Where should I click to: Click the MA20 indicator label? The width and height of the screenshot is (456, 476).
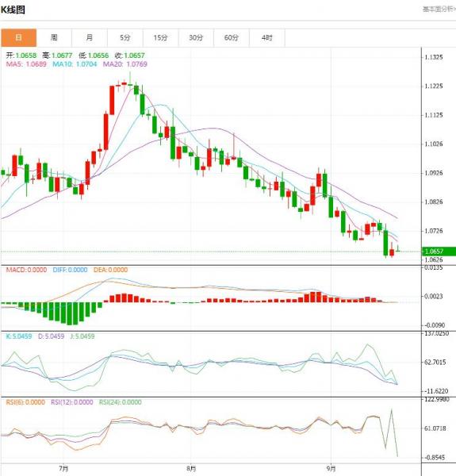click(x=125, y=64)
